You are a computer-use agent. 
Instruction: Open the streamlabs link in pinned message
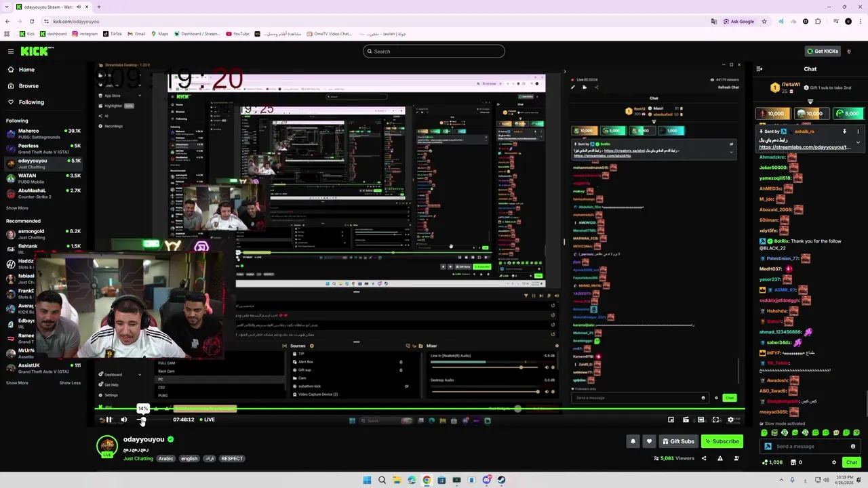(x=804, y=147)
